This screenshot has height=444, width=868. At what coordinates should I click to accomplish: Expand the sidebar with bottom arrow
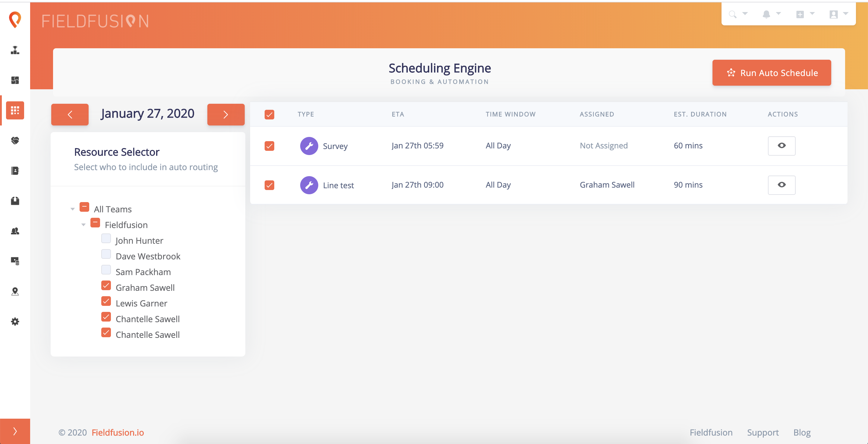pyautogui.click(x=15, y=431)
